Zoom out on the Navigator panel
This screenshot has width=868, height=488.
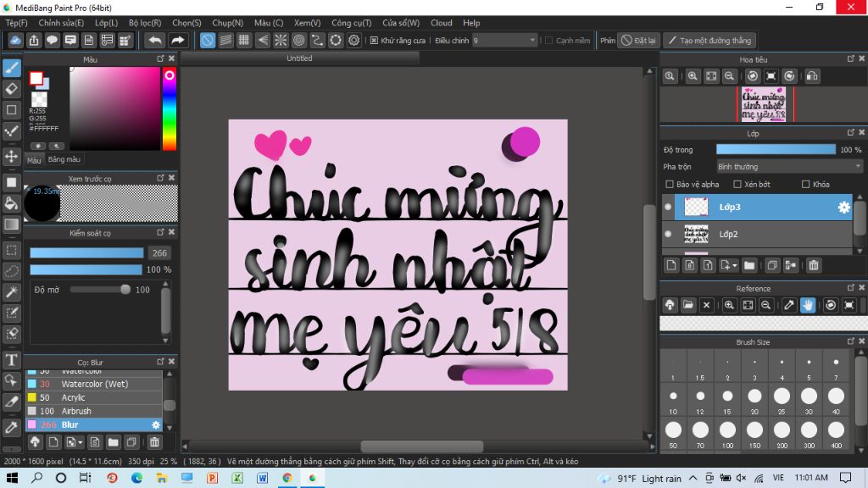(730, 76)
